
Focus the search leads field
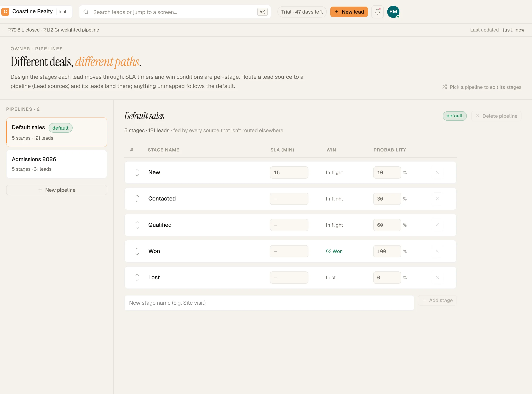175,12
